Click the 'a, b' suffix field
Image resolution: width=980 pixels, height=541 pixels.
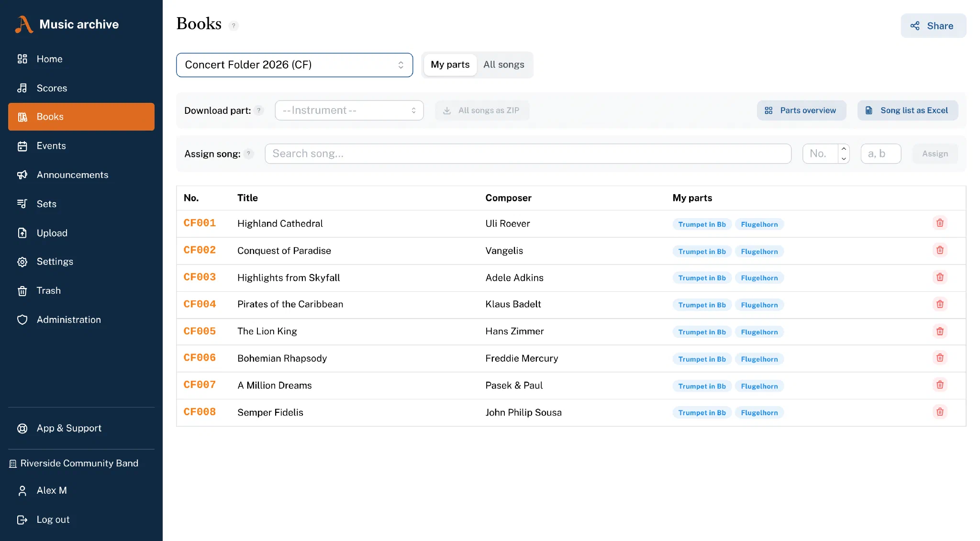pos(880,154)
